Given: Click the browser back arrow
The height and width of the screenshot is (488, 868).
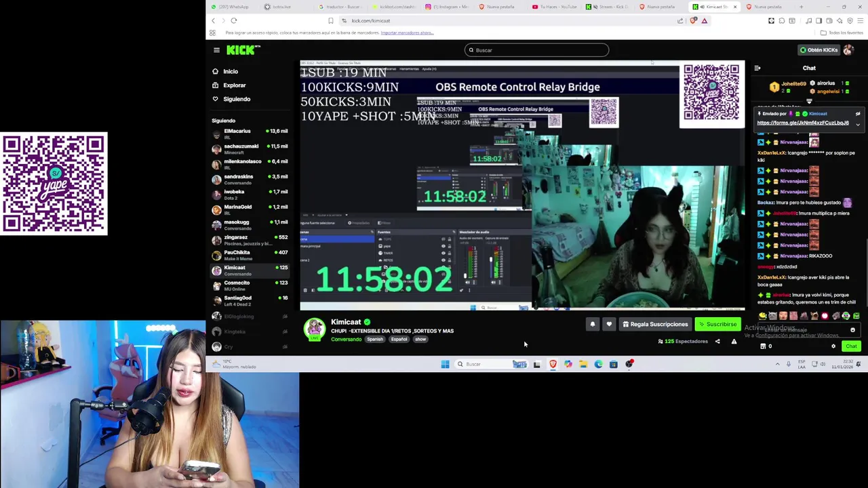Looking at the screenshot, I should click(213, 21).
